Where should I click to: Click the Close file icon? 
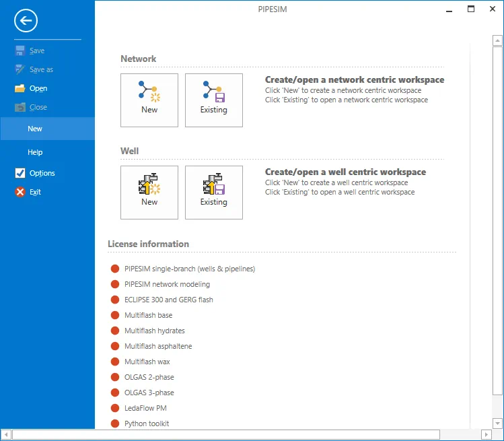[x=20, y=107]
